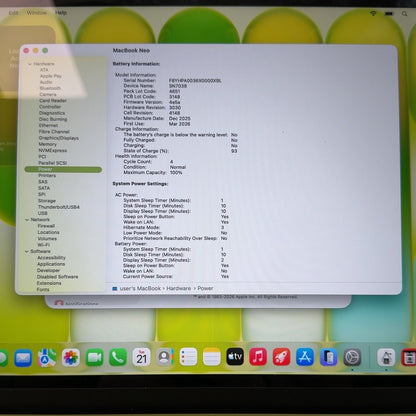Select Thunderbolt/USB4 in the sidebar

59,207
